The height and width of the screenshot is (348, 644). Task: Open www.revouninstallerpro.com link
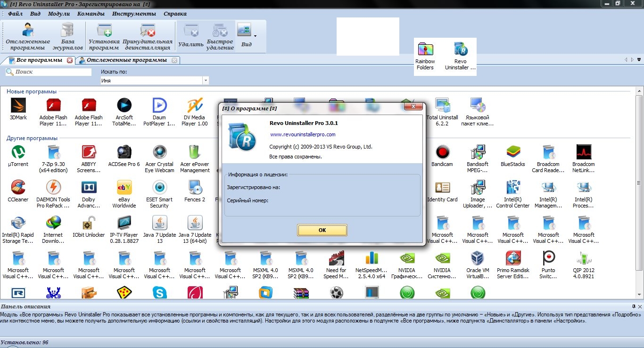(303, 134)
